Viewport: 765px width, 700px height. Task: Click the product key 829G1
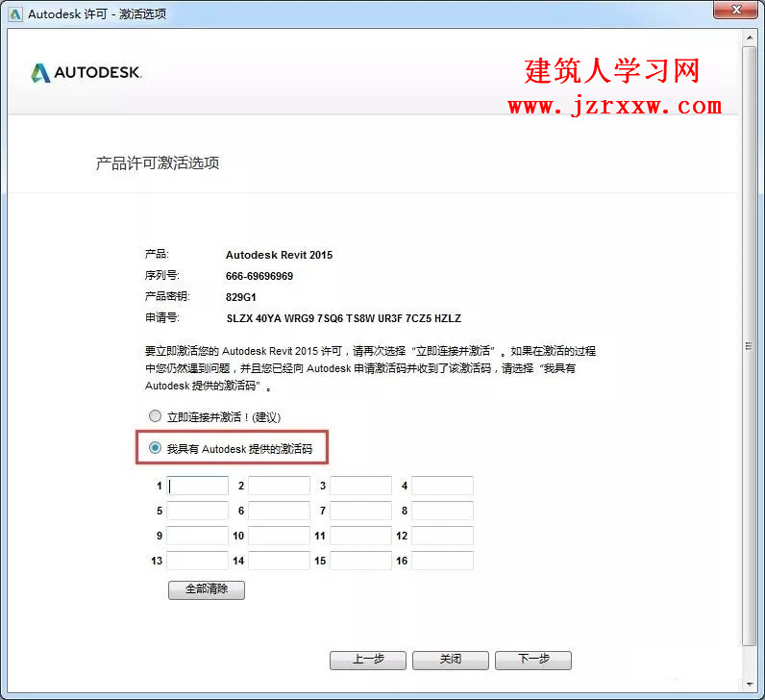[240, 297]
